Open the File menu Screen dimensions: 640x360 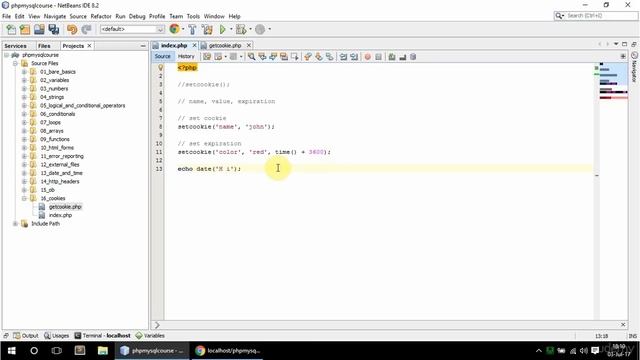(7, 16)
